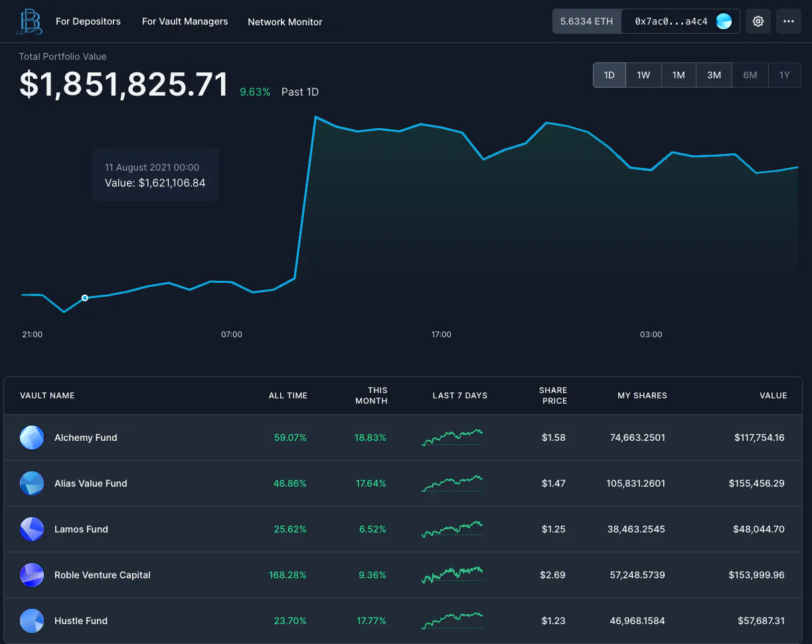Click the highlighted chart data point
This screenshot has height=644, width=812.
click(x=85, y=298)
